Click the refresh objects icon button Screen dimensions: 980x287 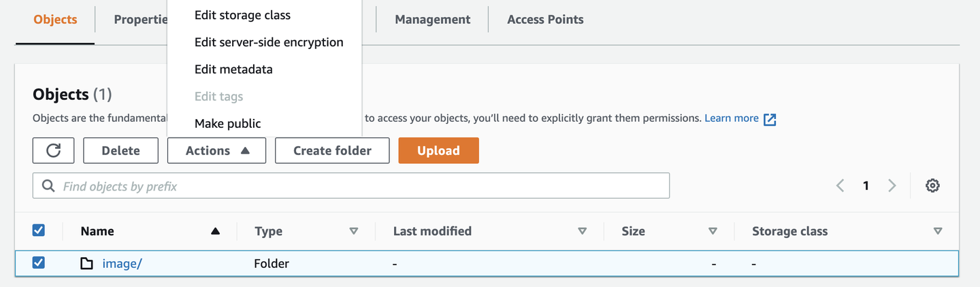pos(53,150)
